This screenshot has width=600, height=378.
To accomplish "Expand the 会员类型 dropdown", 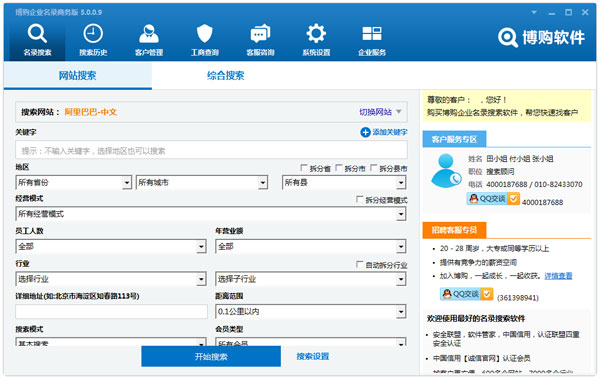I will tap(401, 342).
